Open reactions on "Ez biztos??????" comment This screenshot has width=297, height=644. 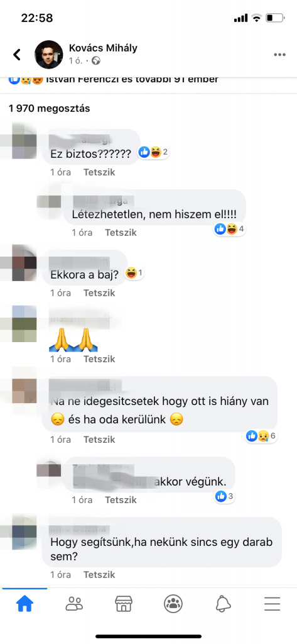pyautogui.click(x=153, y=152)
